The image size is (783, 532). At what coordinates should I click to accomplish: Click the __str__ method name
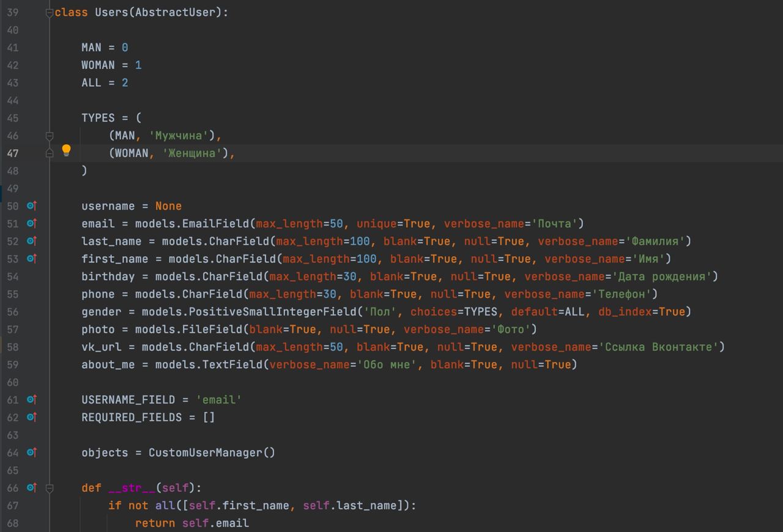coord(132,488)
